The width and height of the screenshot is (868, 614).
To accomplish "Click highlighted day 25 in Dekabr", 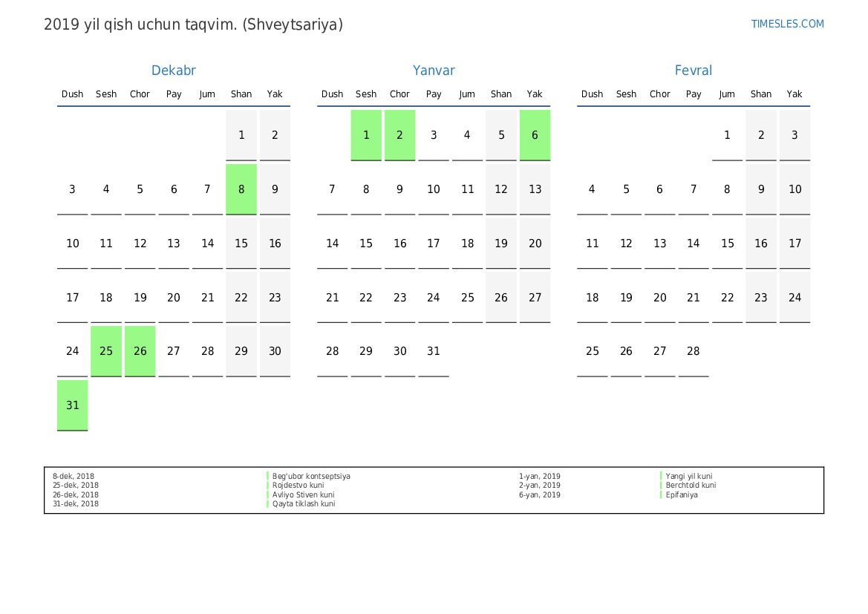I will [106, 351].
